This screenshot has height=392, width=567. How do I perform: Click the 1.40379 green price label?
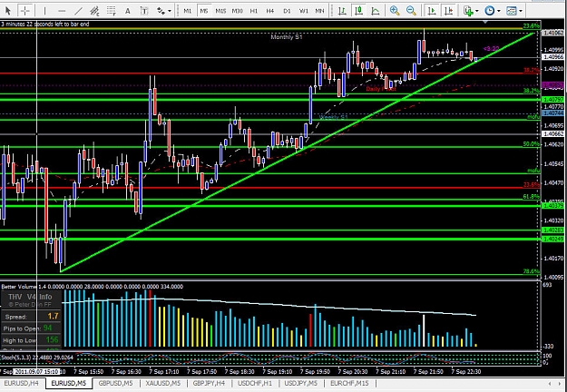[553, 206]
